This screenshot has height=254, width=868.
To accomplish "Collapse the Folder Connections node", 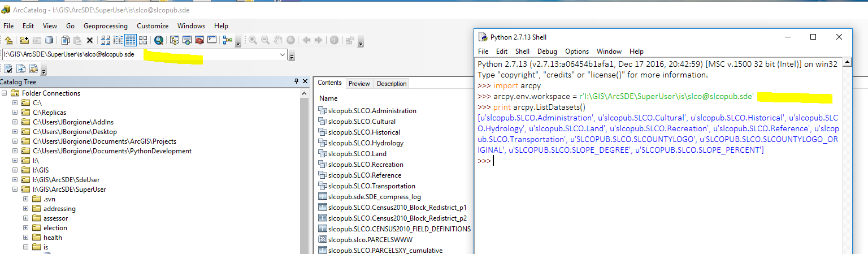I will [5, 93].
